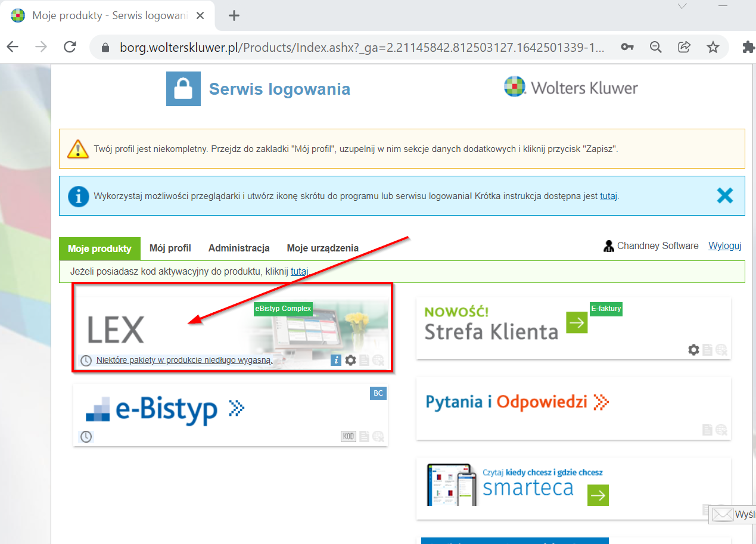Reload the page with the refresh button

click(x=70, y=47)
